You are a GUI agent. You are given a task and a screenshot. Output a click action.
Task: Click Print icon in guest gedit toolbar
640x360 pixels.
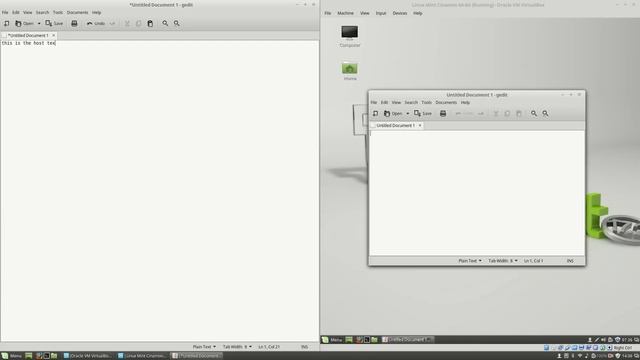click(x=443, y=113)
